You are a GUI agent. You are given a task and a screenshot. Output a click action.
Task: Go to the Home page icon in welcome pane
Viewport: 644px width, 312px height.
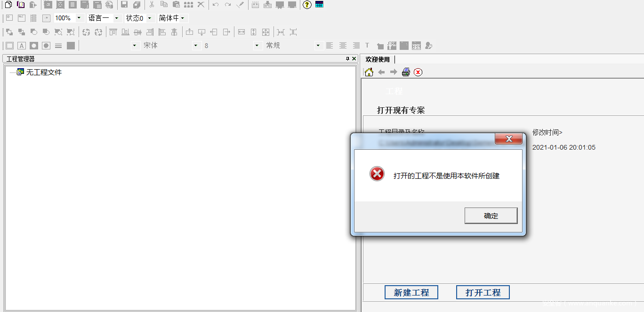click(369, 72)
